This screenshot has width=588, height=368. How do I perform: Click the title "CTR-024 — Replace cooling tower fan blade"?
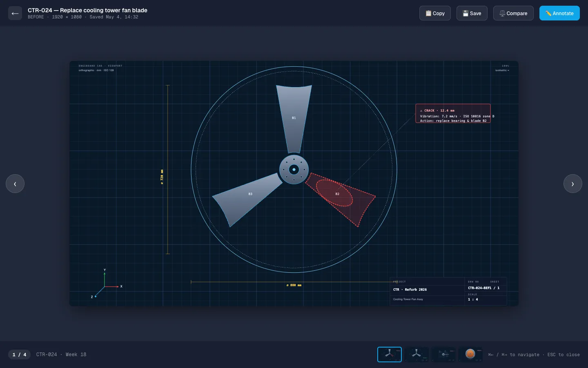click(87, 10)
